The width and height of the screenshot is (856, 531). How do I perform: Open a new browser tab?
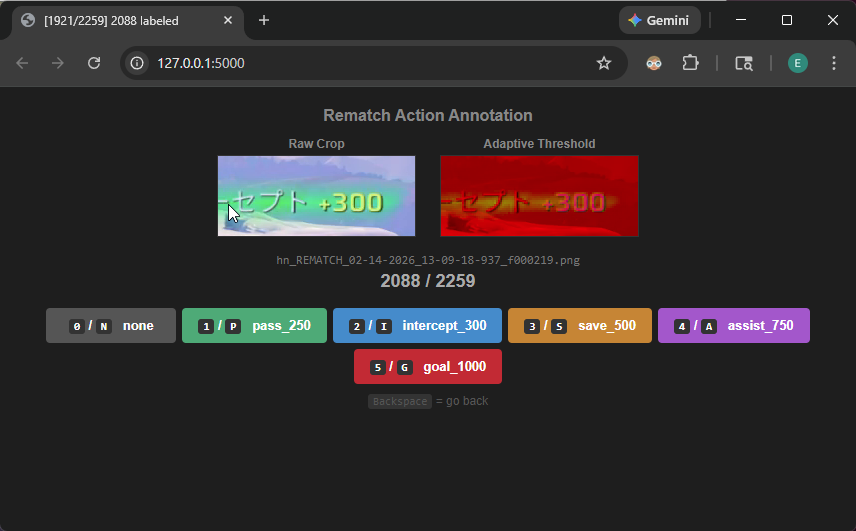pyautogui.click(x=264, y=20)
